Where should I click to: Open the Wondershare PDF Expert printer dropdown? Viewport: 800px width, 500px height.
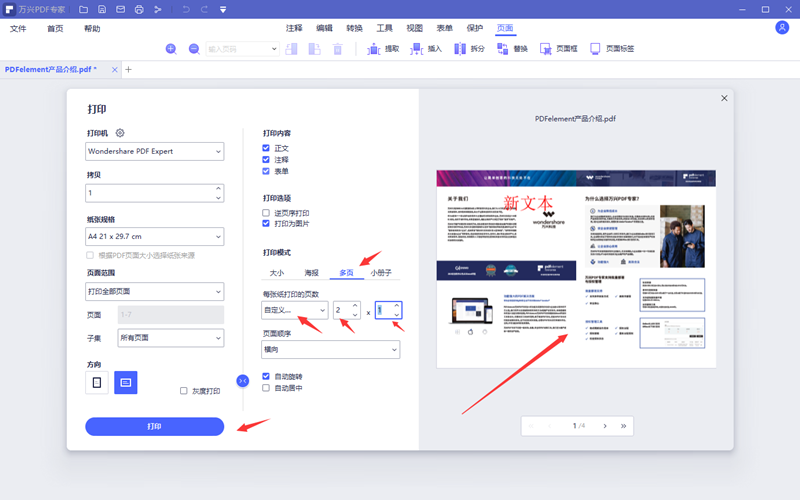pyautogui.click(x=154, y=152)
